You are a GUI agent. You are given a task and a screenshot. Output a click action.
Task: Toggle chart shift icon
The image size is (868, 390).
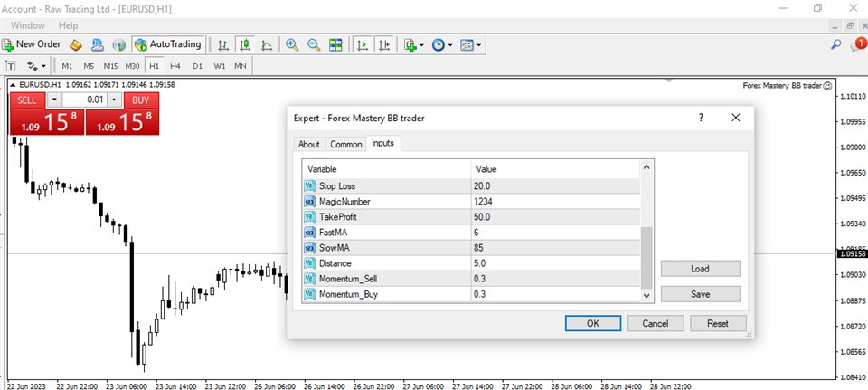(x=385, y=45)
